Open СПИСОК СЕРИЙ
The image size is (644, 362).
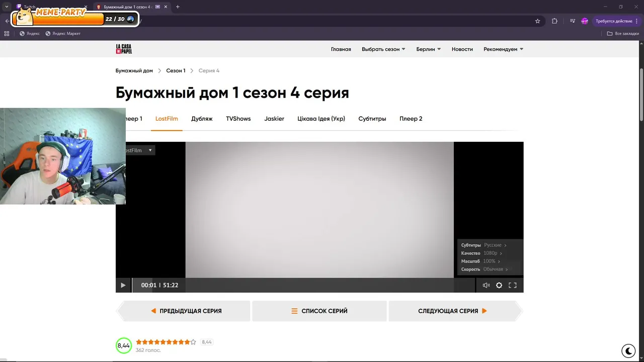click(319, 311)
